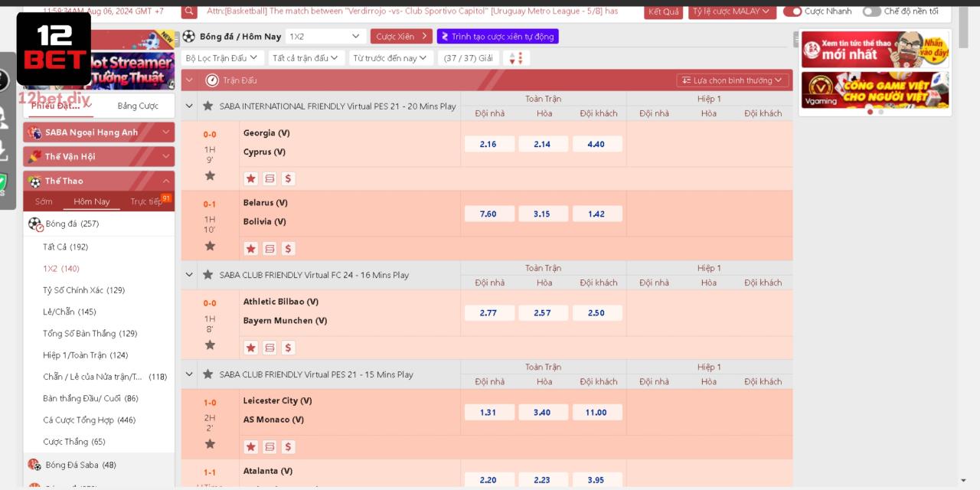Open the 1X2 bet type dropdown
Image resolution: width=980 pixels, height=490 pixels.
pyautogui.click(x=325, y=37)
